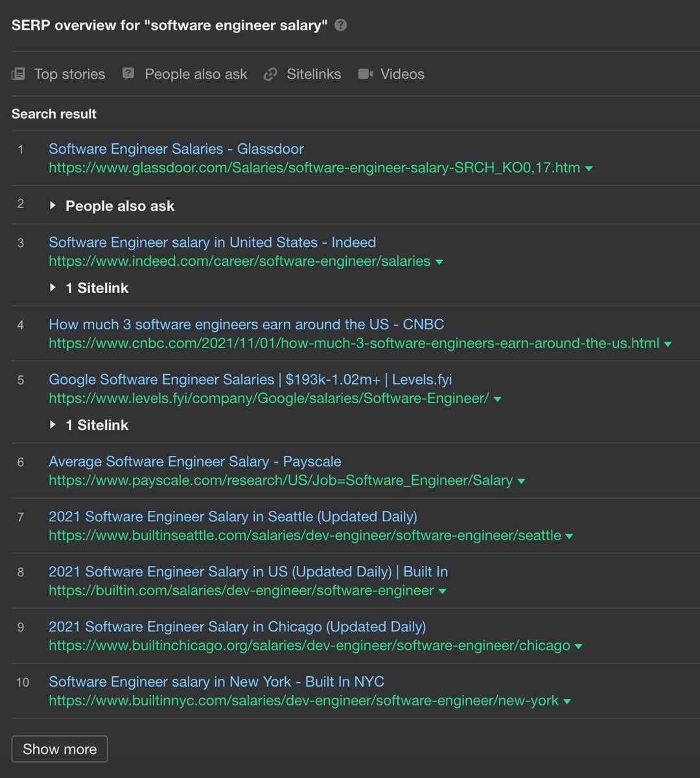Click the Search result column header
This screenshot has width=700, height=778.
(x=54, y=113)
